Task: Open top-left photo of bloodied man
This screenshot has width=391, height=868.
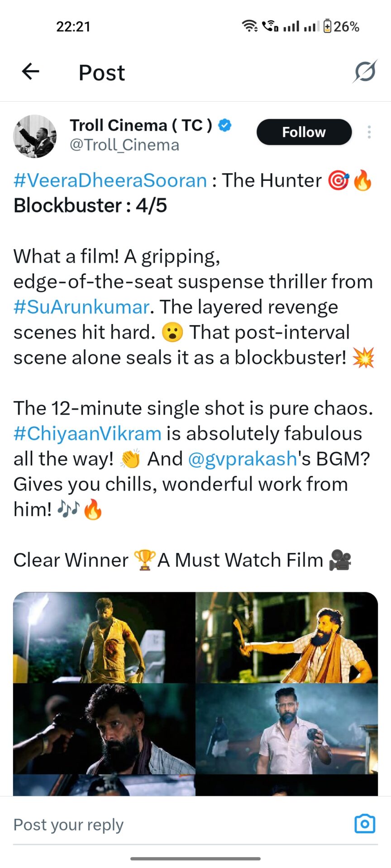Action: point(104,637)
